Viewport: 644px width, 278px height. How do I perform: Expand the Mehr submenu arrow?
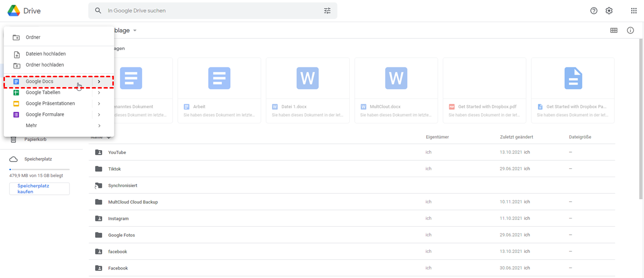click(99, 126)
